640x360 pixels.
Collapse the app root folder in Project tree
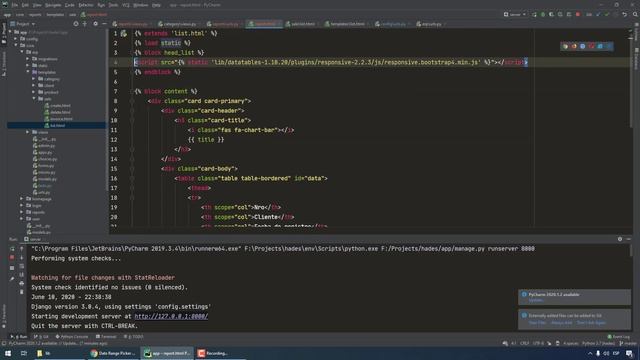[11, 32]
